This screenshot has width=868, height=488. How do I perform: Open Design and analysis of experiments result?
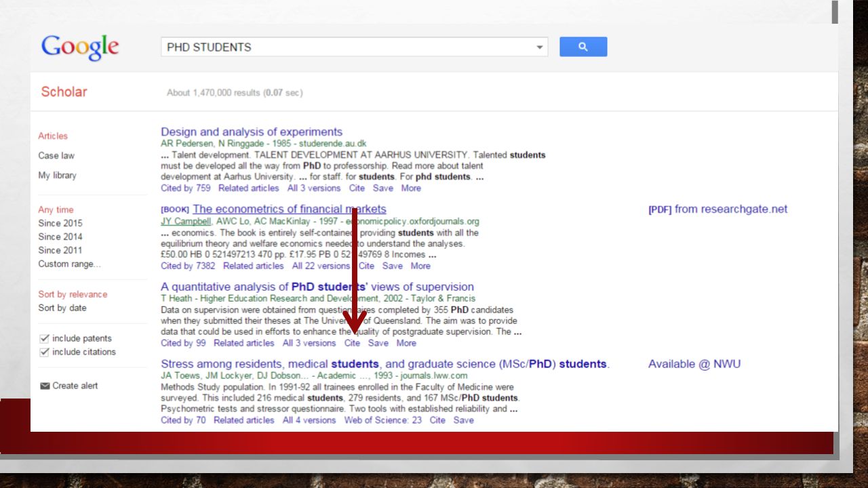(x=252, y=131)
